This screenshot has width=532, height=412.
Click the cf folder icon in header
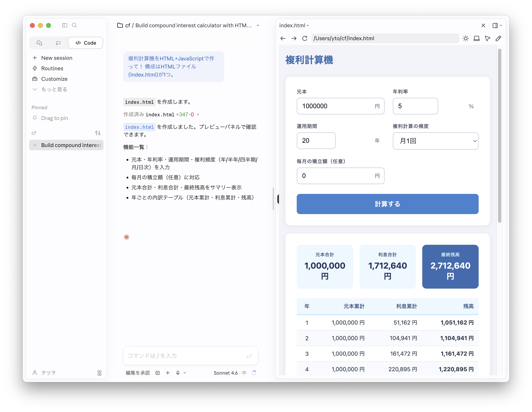pyautogui.click(x=120, y=25)
